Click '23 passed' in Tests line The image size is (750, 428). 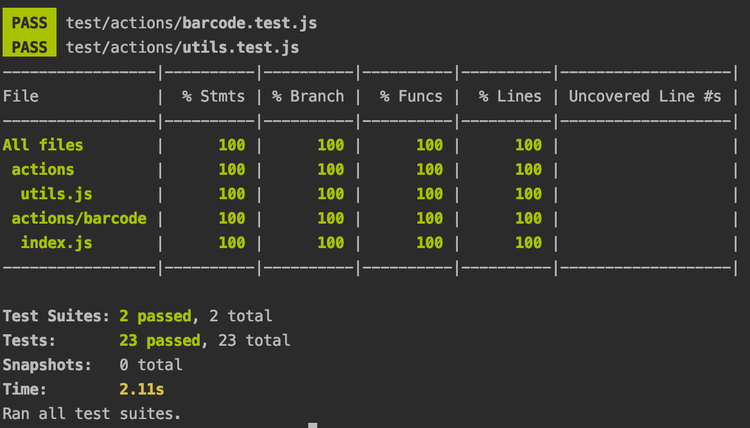[160, 340]
